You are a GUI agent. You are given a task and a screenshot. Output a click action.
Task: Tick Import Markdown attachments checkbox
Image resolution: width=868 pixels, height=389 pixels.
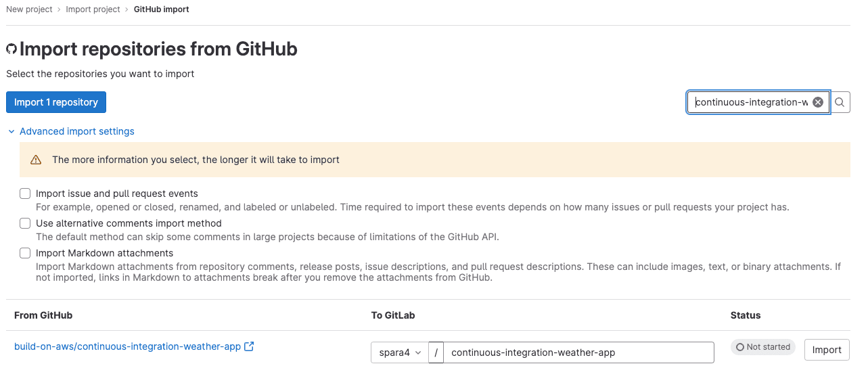coord(25,253)
